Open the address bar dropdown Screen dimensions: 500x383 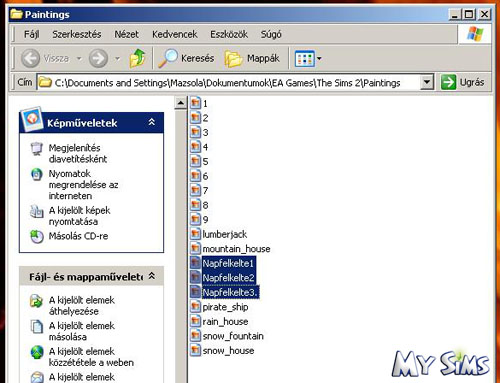(x=427, y=82)
